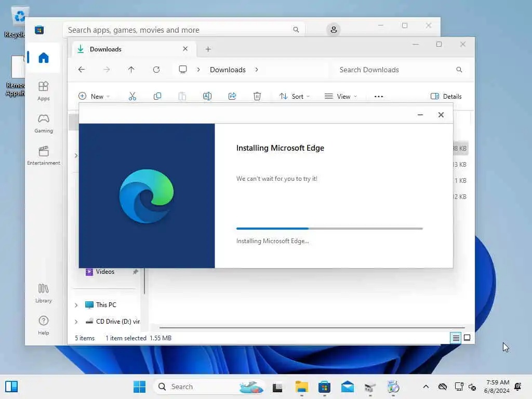Open the See more ellipsis menu in Explorer
532x399 pixels.
[x=379, y=96]
